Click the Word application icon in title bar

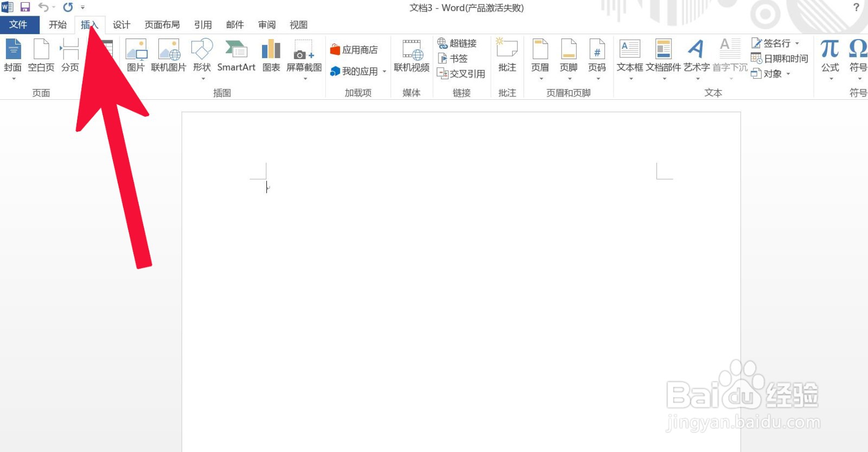[8, 7]
